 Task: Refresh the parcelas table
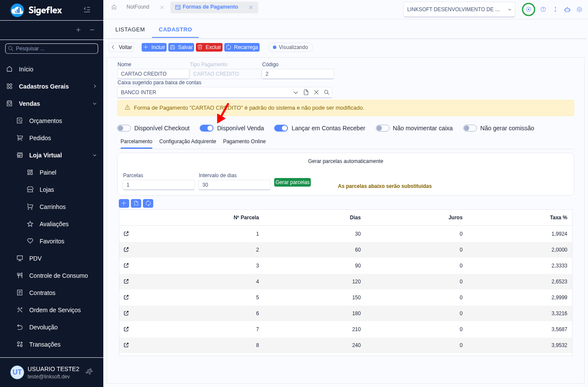coord(148,203)
